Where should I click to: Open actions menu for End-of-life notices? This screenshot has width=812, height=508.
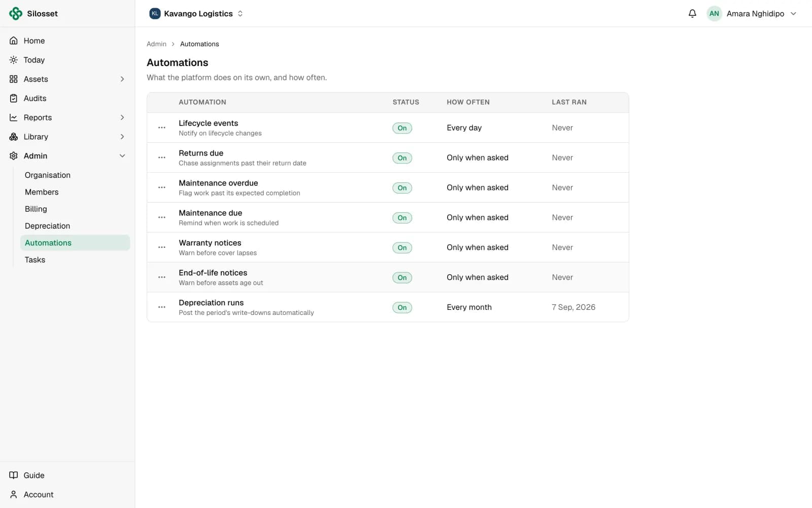pos(162,277)
